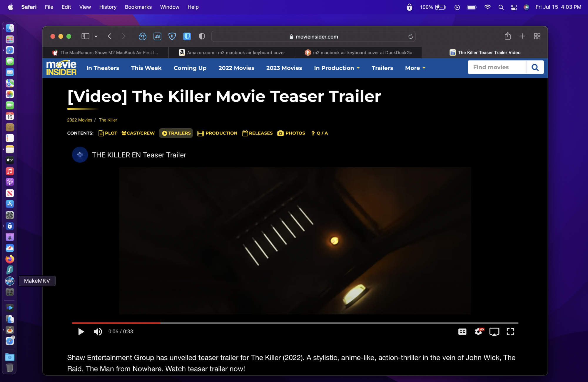The width and height of the screenshot is (588, 382).
Task: Open the tab overview grid icon
Action: [537, 36]
